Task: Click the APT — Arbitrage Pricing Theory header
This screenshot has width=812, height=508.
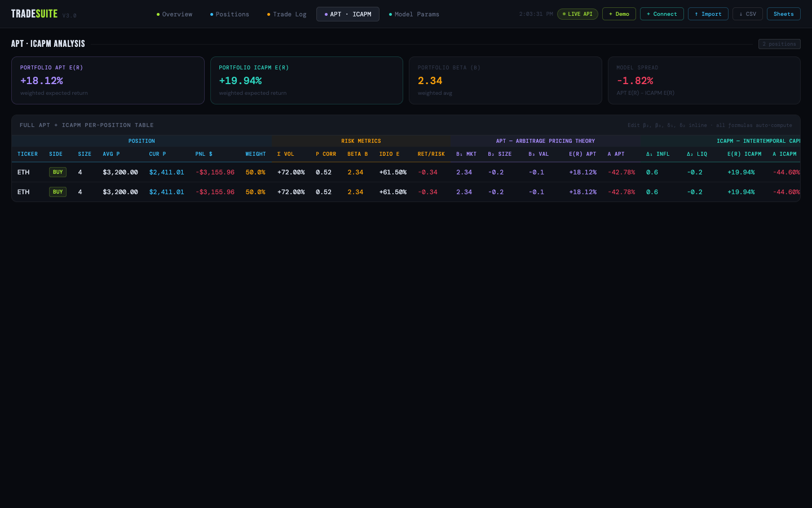Action: click(x=545, y=141)
